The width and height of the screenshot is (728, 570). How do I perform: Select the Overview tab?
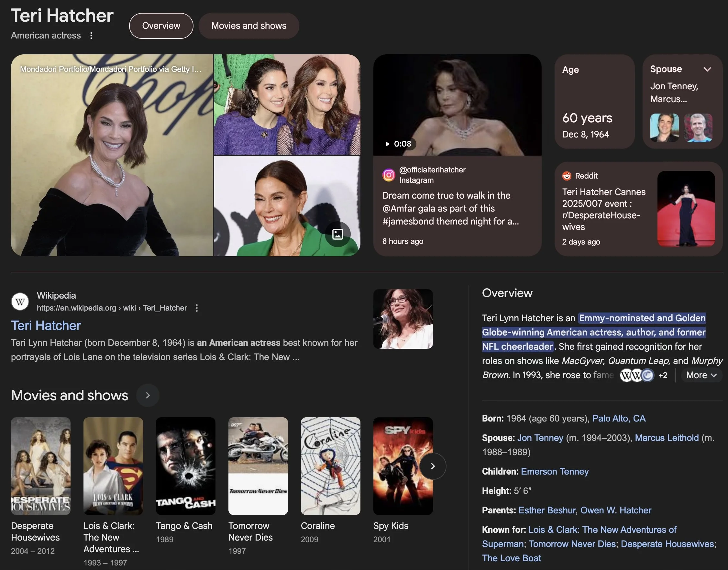(x=161, y=26)
